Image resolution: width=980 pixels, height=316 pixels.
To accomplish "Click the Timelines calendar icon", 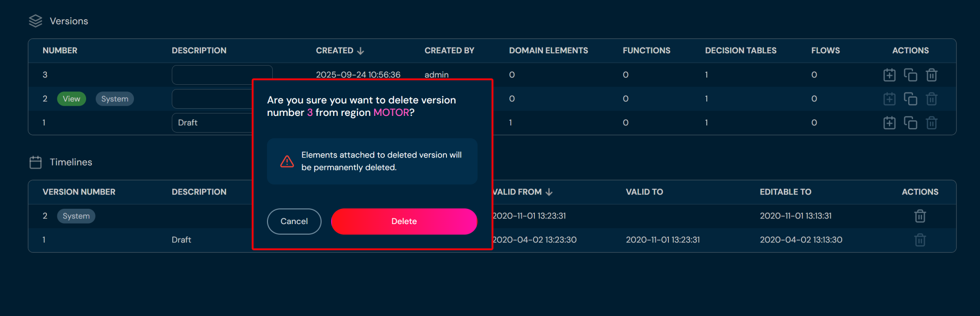I will point(35,162).
